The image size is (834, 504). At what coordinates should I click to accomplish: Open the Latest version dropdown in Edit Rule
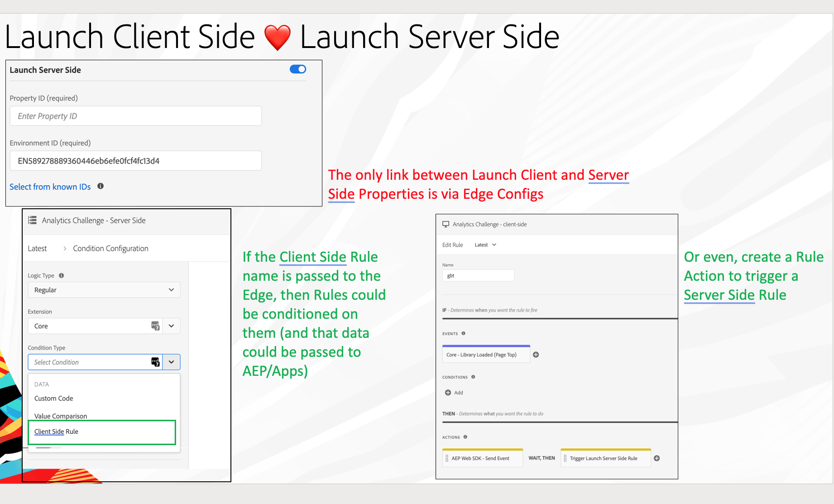tap(485, 245)
